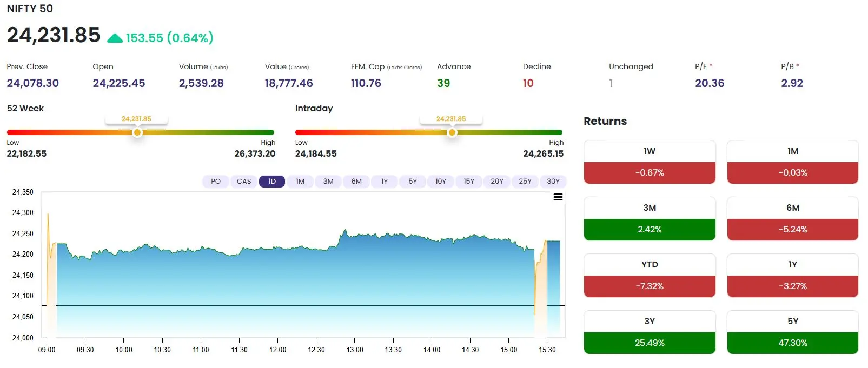Screen dimensions: 868x368
Task: Click the Returns section heading
Action: (x=605, y=121)
